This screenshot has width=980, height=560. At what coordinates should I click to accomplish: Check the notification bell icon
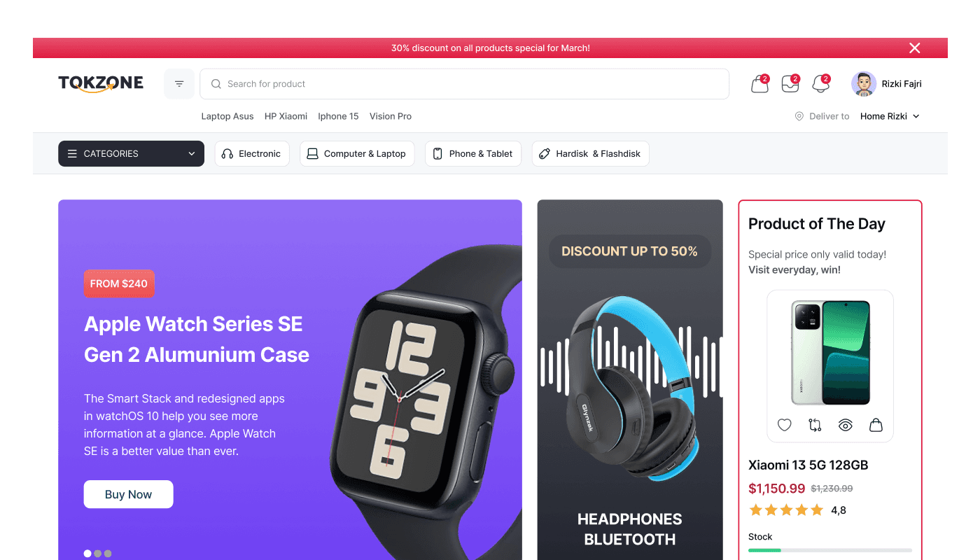pyautogui.click(x=820, y=84)
